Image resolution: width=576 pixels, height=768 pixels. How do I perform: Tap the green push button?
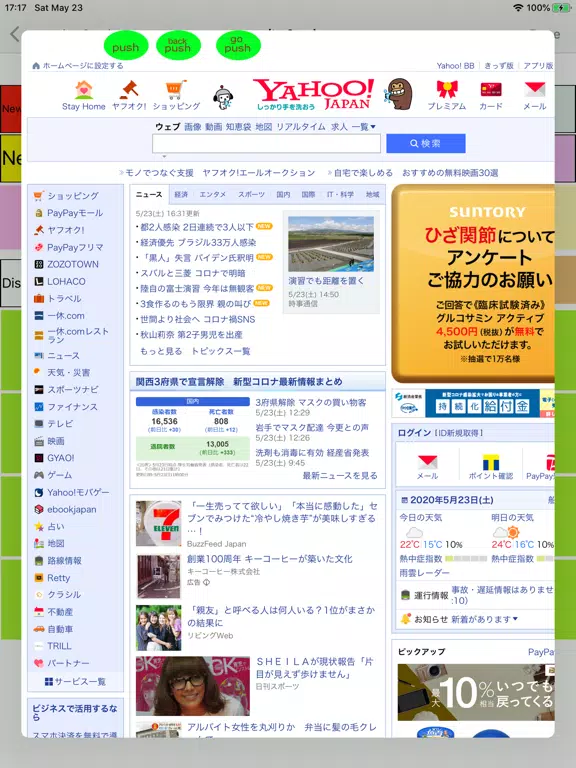pyautogui.click(x=125, y=46)
